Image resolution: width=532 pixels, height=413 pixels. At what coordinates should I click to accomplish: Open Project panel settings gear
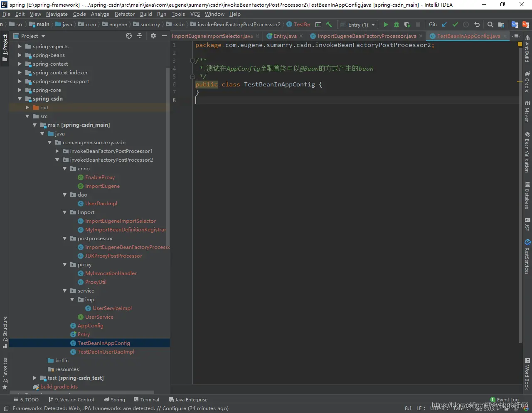point(153,36)
